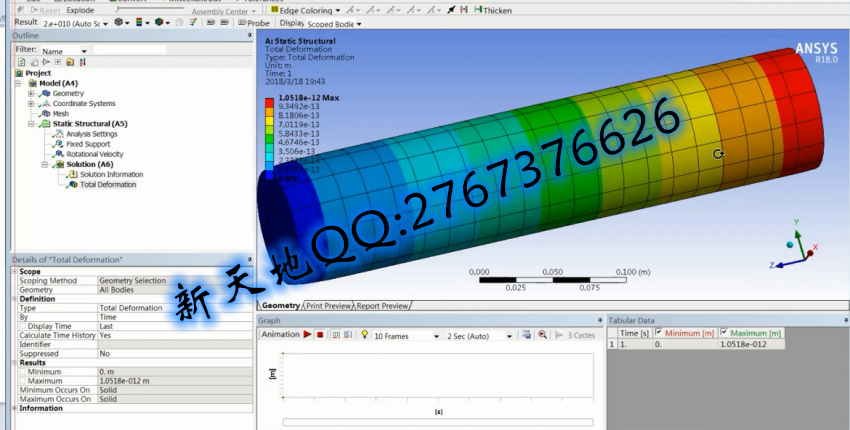Click the Fixed Support item
The height and width of the screenshot is (430, 850).
88,144
